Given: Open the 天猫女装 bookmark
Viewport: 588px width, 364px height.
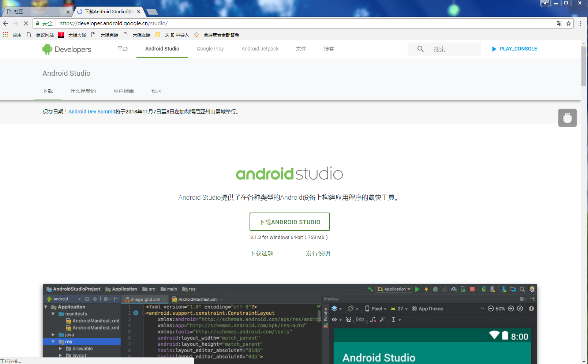Looking at the screenshot, I should [137, 35].
